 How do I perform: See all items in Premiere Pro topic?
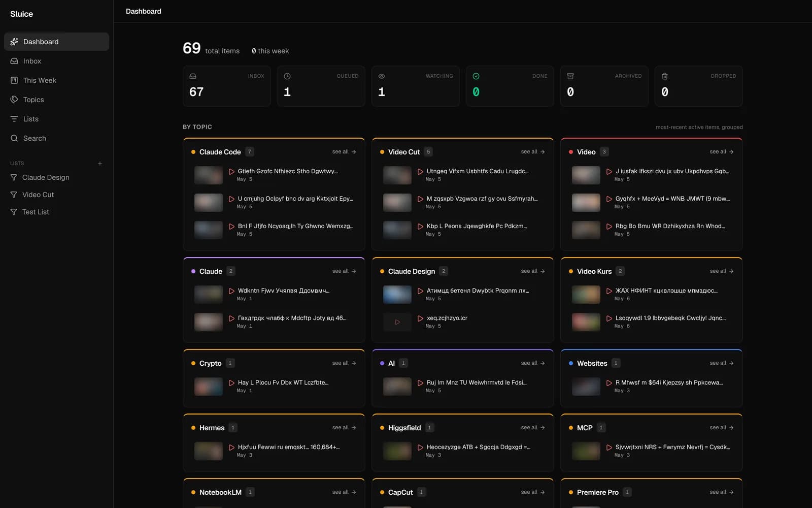pyautogui.click(x=722, y=492)
